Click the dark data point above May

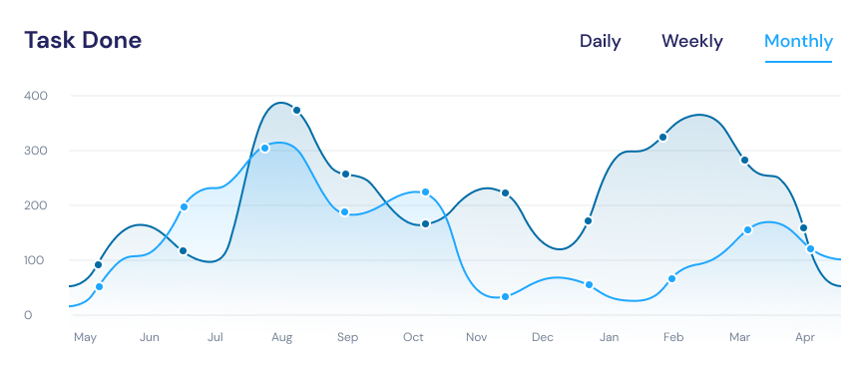pyautogui.click(x=99, y=264)
